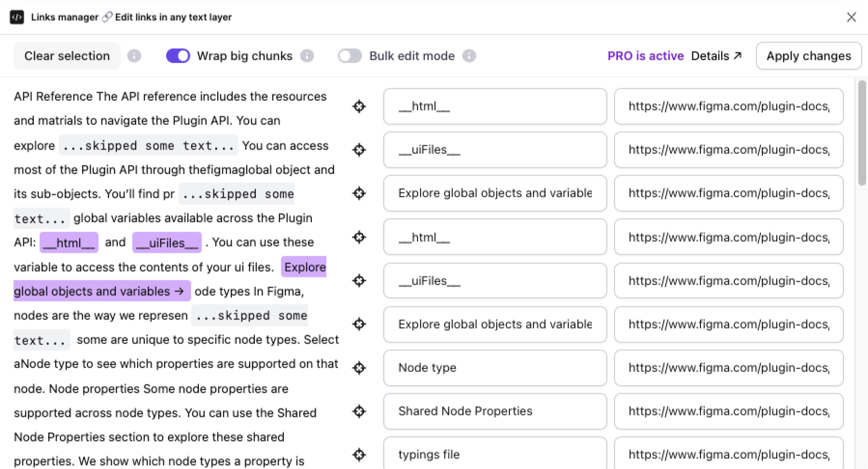868x469 pixels.
Task: Click the PRO is active label
Action: 645,55
